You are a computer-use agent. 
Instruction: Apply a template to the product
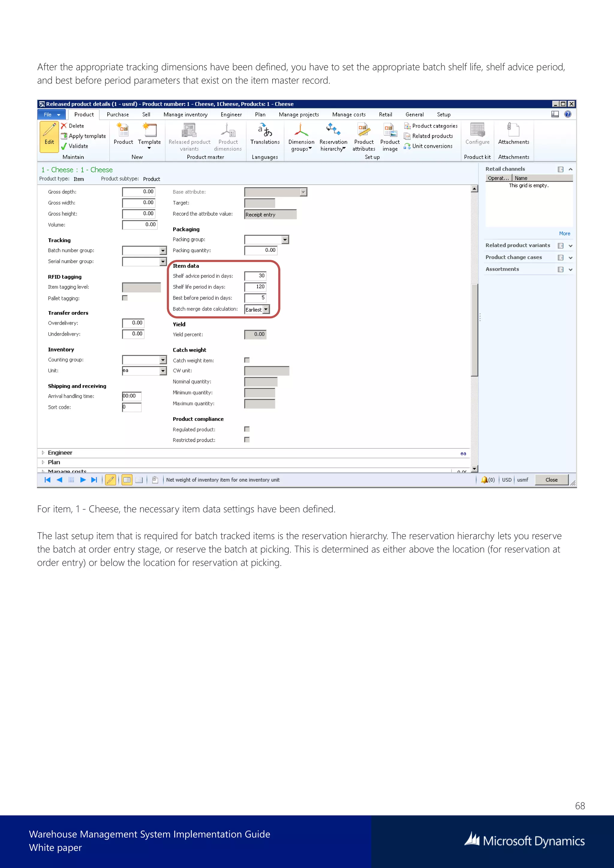84,136
